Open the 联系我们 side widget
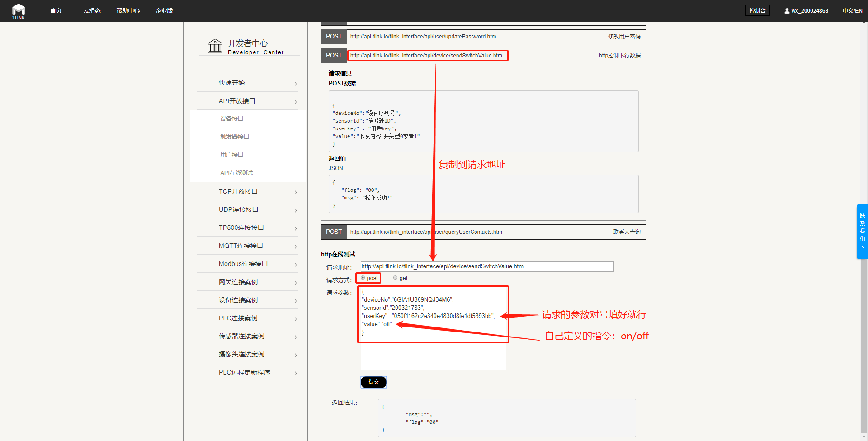Screen dimensions: 868x441 pyautogui.click(x=863, y=232)
